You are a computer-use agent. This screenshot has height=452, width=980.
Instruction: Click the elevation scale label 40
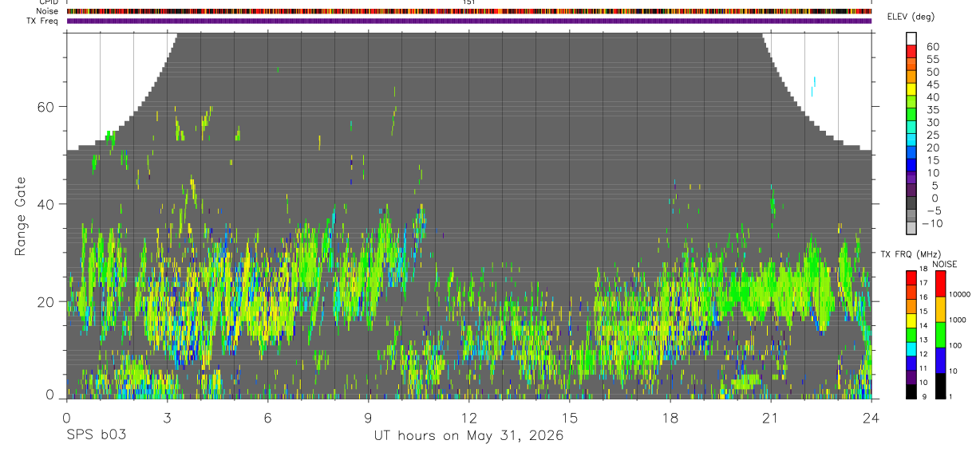(x=932, y=97)
